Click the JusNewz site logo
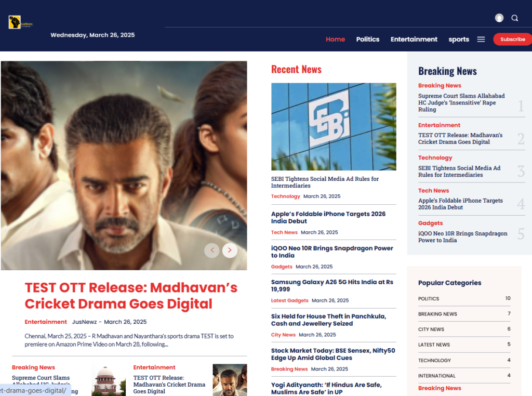The width and height of the screenshot is (532, 396). click(x=20, y=22)
